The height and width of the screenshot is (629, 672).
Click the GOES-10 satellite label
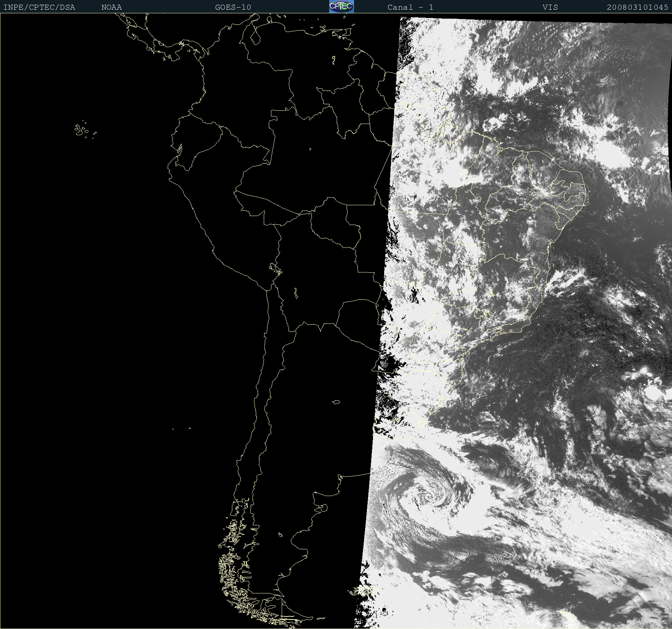pyautogui.click(x=233, y=7)
